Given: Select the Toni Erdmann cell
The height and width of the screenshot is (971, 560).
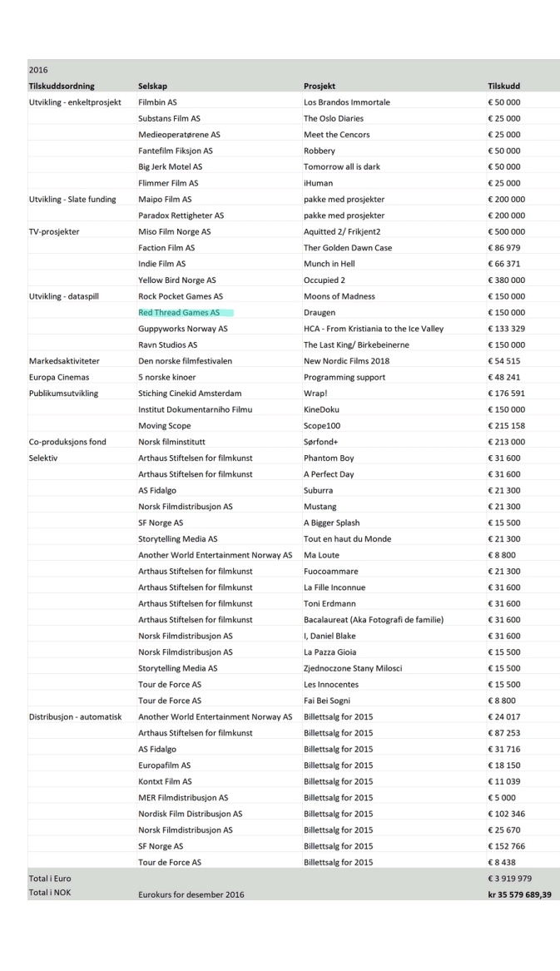Looking at the screenshot, I should click(x=330, y=603).
